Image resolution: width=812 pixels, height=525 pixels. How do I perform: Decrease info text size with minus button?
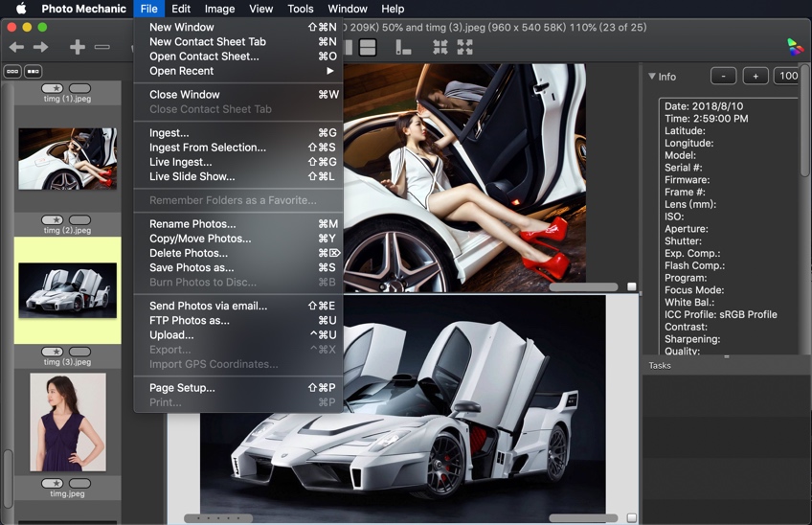coord(724,77)
